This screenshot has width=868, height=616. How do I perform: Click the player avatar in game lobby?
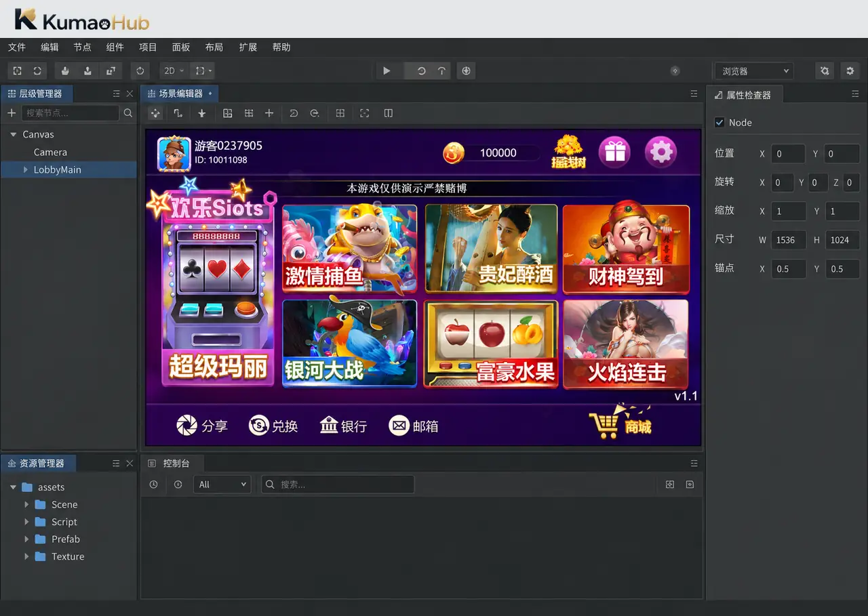pos(174,154)
